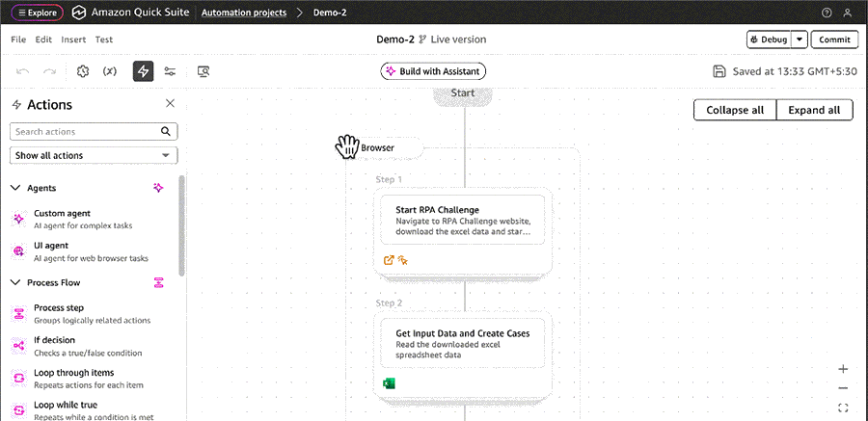Click the orange open-link icon in Step 1
Image resolution: width=868 pixels, height=421 pixels.
(389, 259)
